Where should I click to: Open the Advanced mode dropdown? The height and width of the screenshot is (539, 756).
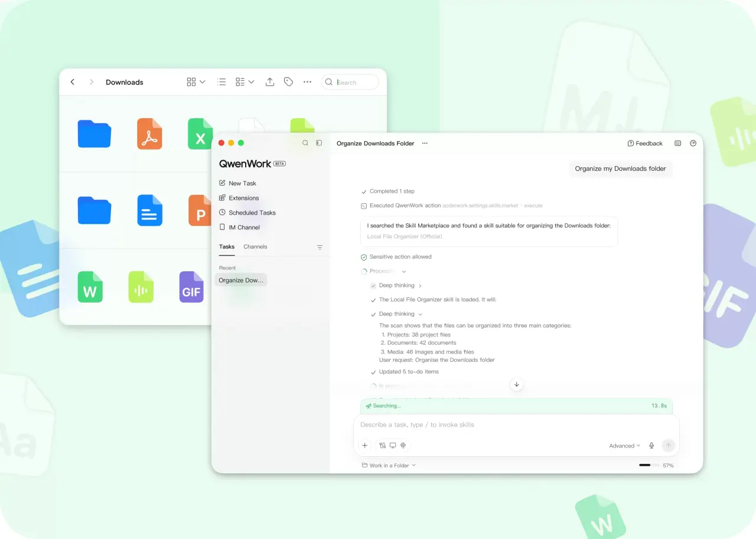(x=625, y=446)
